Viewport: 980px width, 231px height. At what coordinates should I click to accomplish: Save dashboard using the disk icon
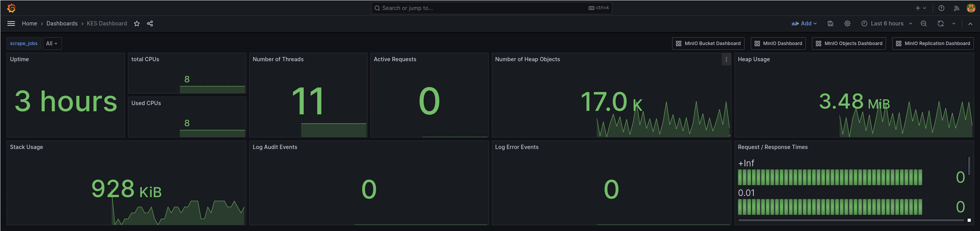[830, 23]
